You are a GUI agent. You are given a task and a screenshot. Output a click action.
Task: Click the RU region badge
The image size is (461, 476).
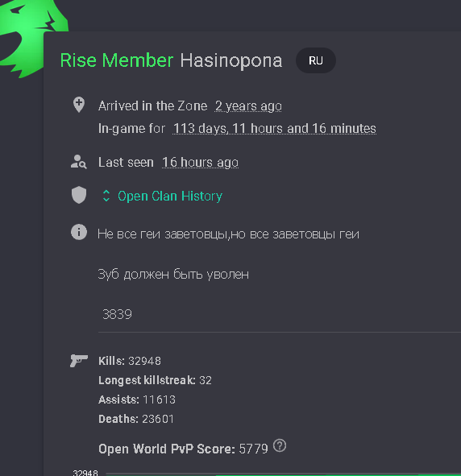pyautogui.click(x=316, y=60)
